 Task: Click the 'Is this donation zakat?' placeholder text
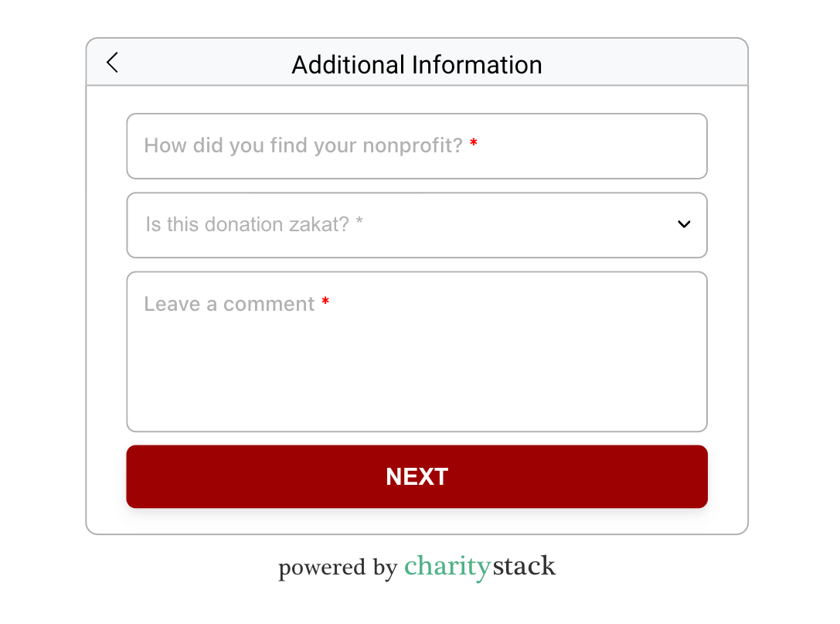coord(247,224)
